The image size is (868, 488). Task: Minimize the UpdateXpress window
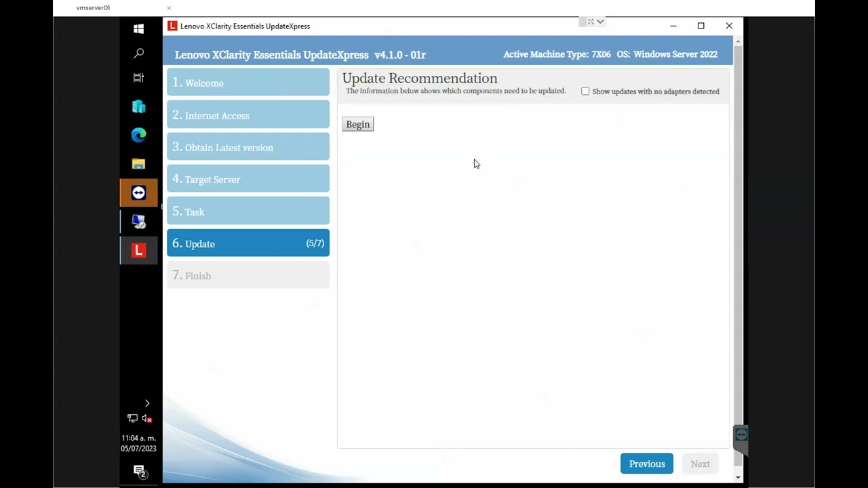click(x=673, y=26)
